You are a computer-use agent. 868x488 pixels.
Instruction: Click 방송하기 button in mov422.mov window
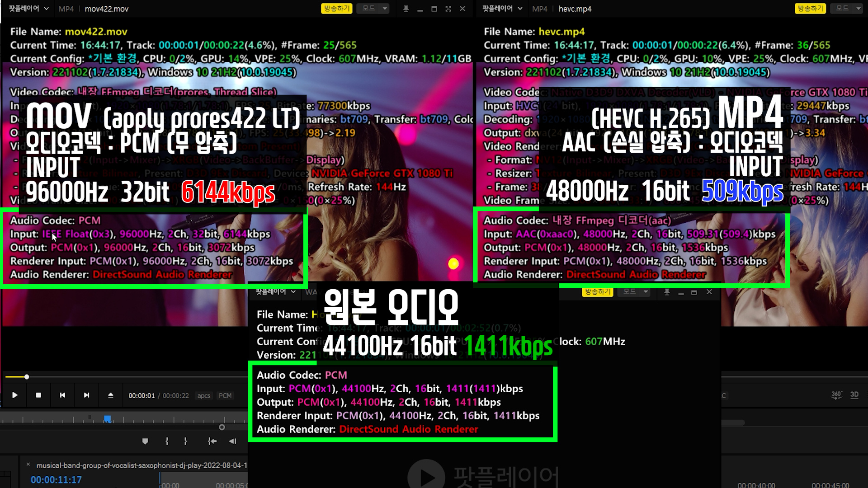336,9
